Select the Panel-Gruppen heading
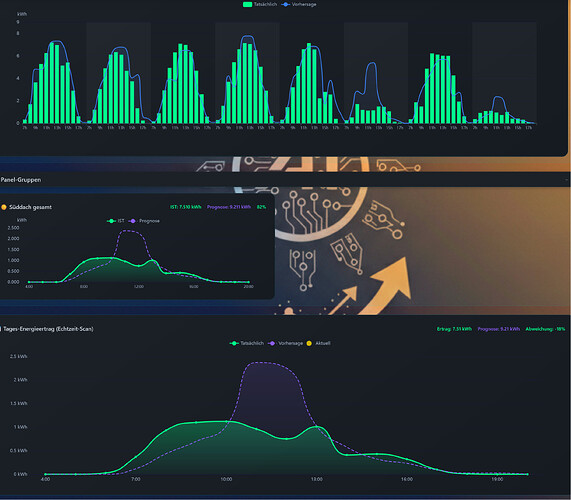Viewport: 571px width, 500px height. (21, 180)
